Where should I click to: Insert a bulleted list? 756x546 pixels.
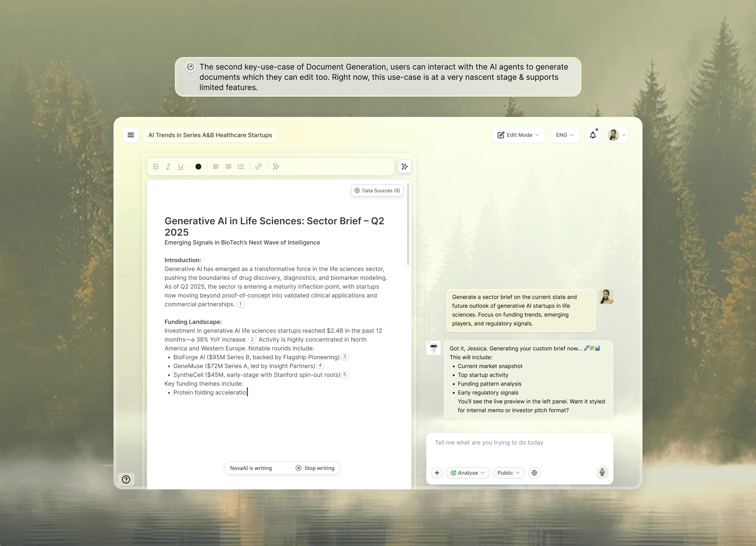241,167
